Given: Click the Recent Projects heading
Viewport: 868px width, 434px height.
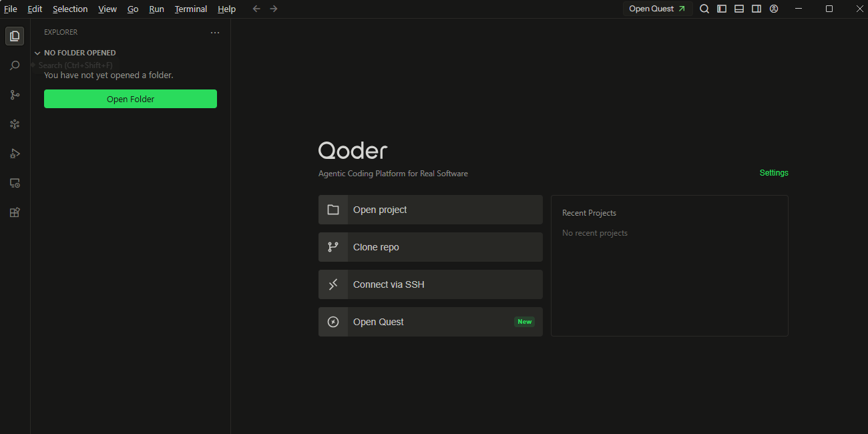Looking at the screenshot, I should 589,213.
